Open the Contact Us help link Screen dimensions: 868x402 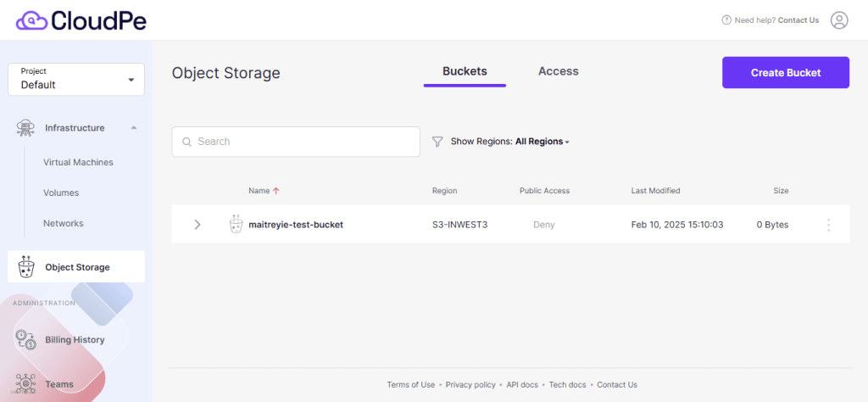pos(798,20)
